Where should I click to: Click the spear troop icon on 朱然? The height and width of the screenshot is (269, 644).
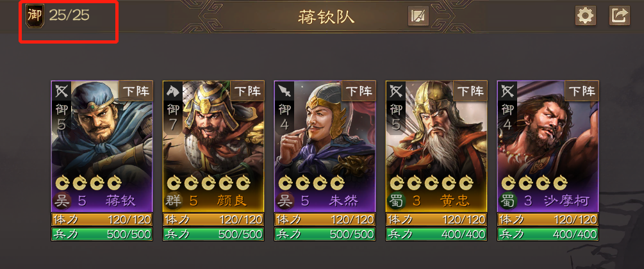coord(285,91)
